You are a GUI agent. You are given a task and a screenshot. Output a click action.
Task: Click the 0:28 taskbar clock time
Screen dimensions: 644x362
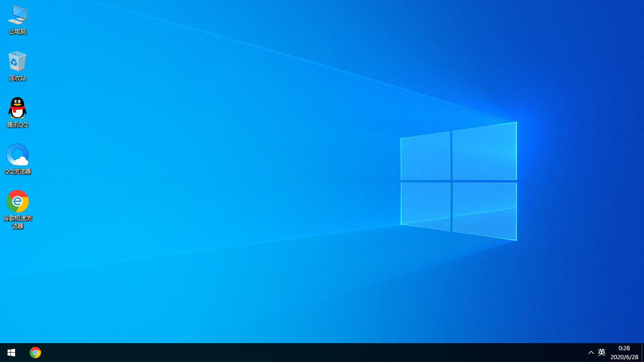[624, 348]
